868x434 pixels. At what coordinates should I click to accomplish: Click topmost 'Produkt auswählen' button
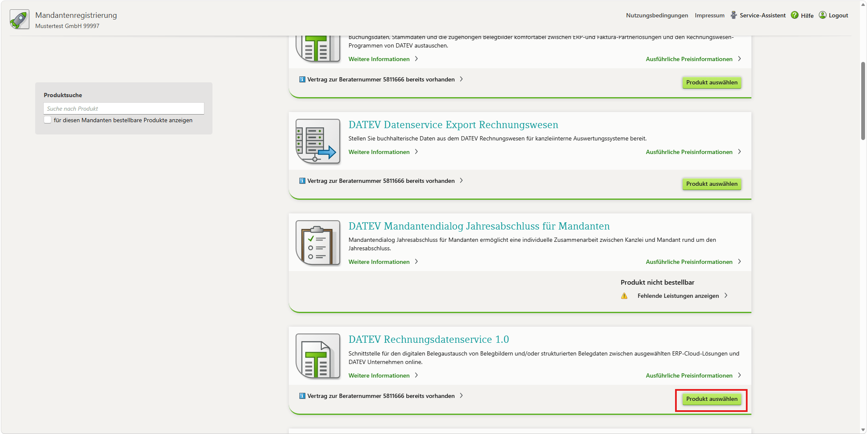[712, 82]
